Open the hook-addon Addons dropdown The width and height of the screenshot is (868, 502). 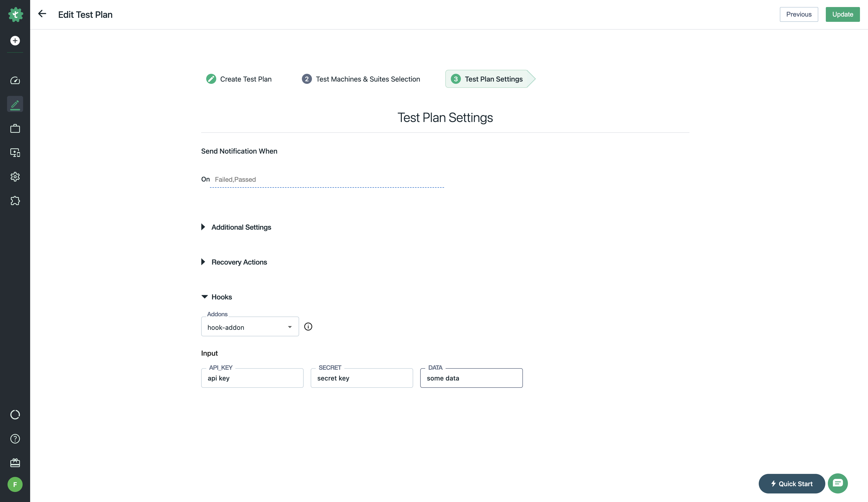[250, 327]
